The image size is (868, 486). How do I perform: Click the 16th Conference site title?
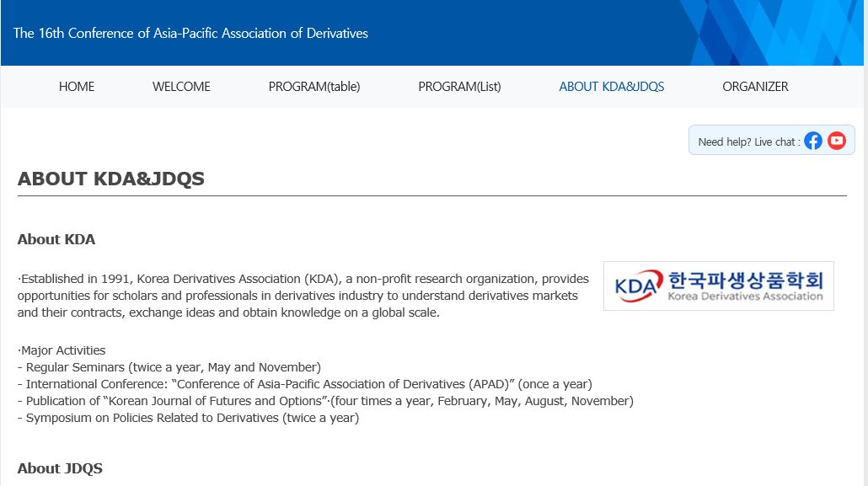(190, 33)
